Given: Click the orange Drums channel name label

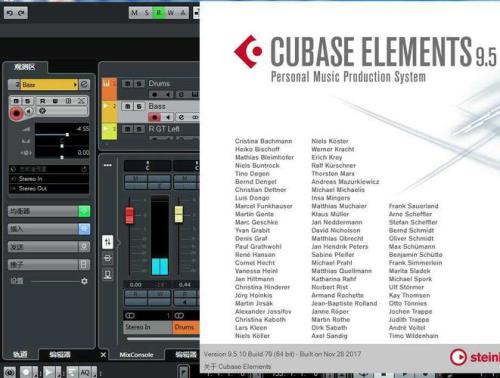Looking at the screenshot, I should pos(186,327).
